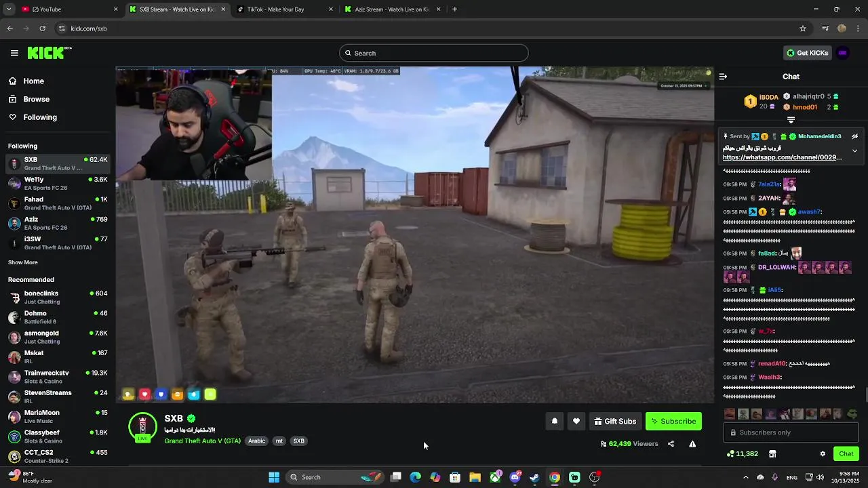Send message with Chat button
The image size is (868, 488).
pos(846,454)
